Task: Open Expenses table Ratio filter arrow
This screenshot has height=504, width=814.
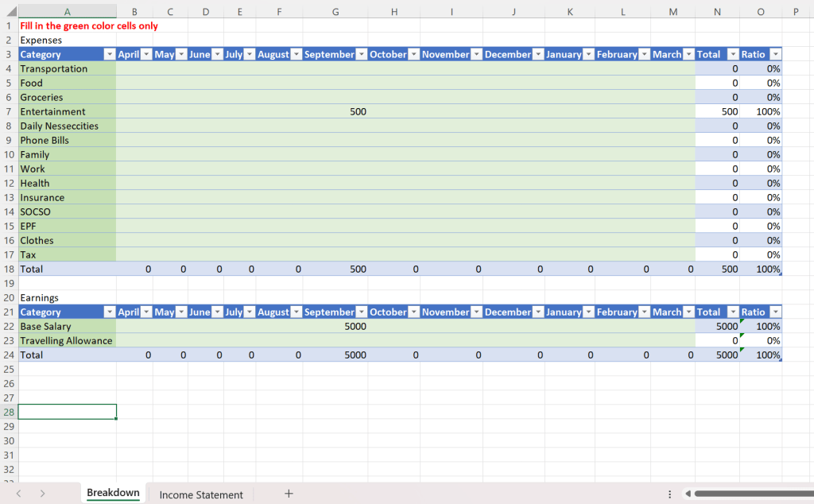Action: 774,54
